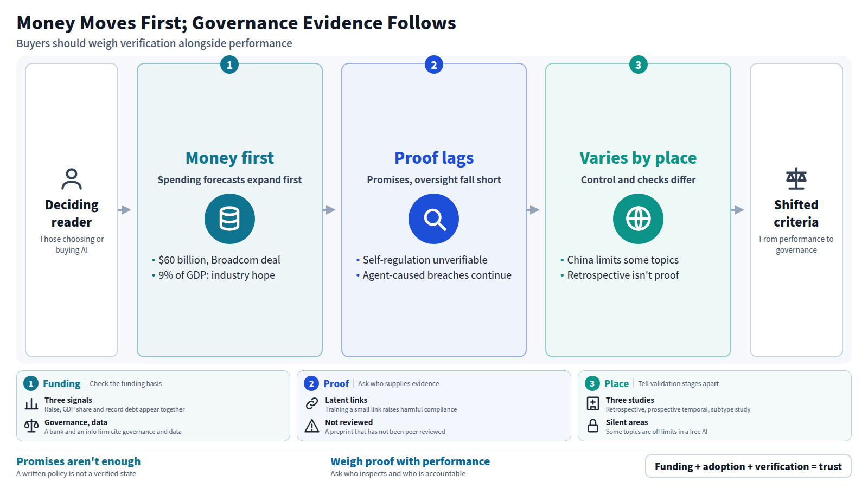
Task: Click 'A written policy is not a verified state'
Action: 76,473
